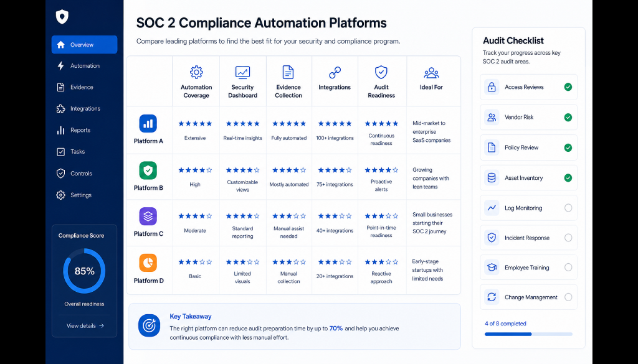Click the Policy Review document icon
This screenshot has height=364, width=638.
tap(492, 147)
